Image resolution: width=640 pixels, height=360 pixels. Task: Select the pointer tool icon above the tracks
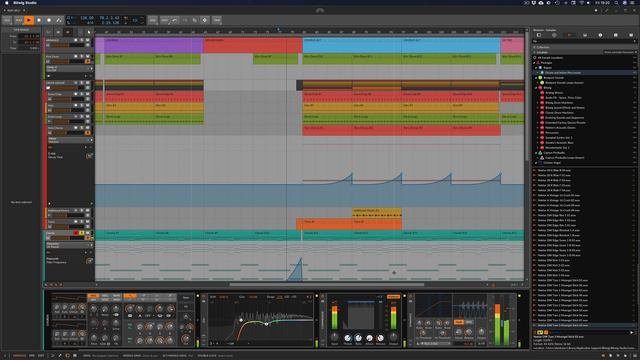pos(89,32)
